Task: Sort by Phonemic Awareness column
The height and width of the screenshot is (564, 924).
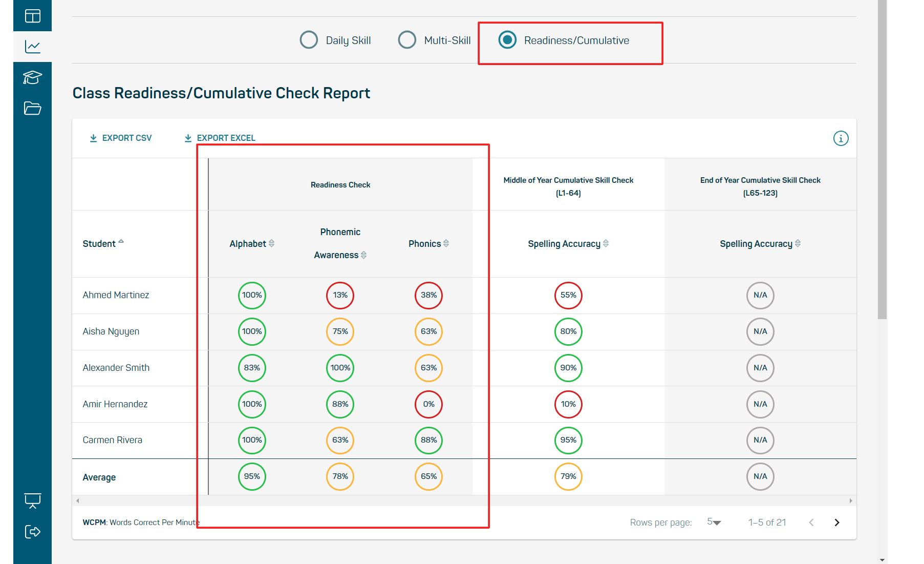Action: (340, 244)
